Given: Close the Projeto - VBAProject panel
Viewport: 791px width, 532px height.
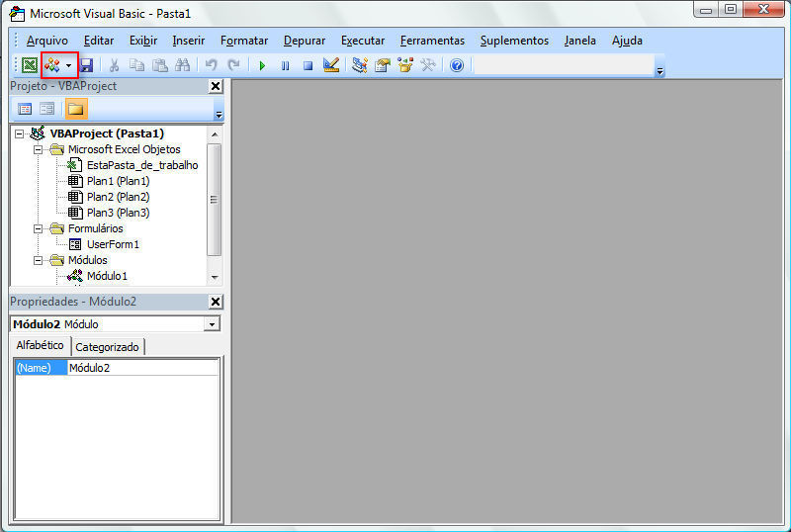Looking at the screenshot, I should point(216,86).
